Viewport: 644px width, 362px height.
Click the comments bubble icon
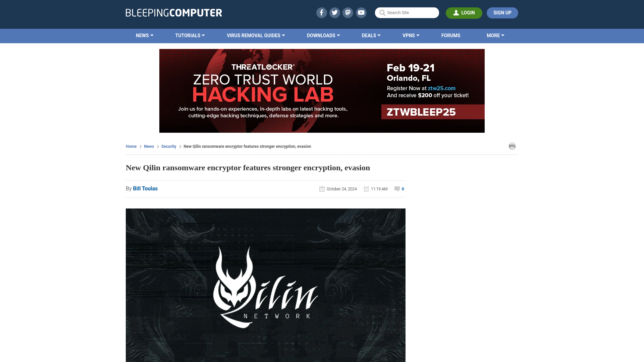click(397, 188)
